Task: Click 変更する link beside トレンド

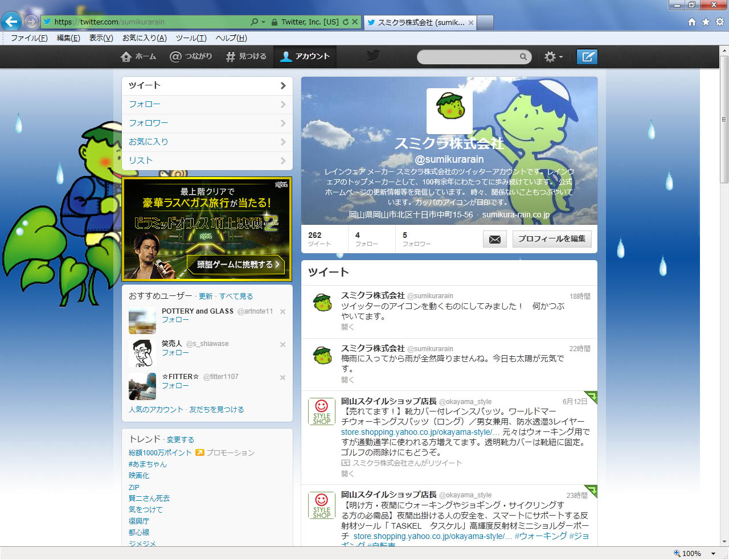Action: pyautogui.click(x=181, y=440)
